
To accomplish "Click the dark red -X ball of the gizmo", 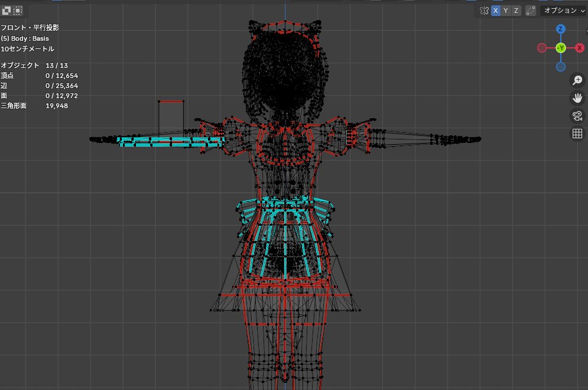I will tap(542, 48).
